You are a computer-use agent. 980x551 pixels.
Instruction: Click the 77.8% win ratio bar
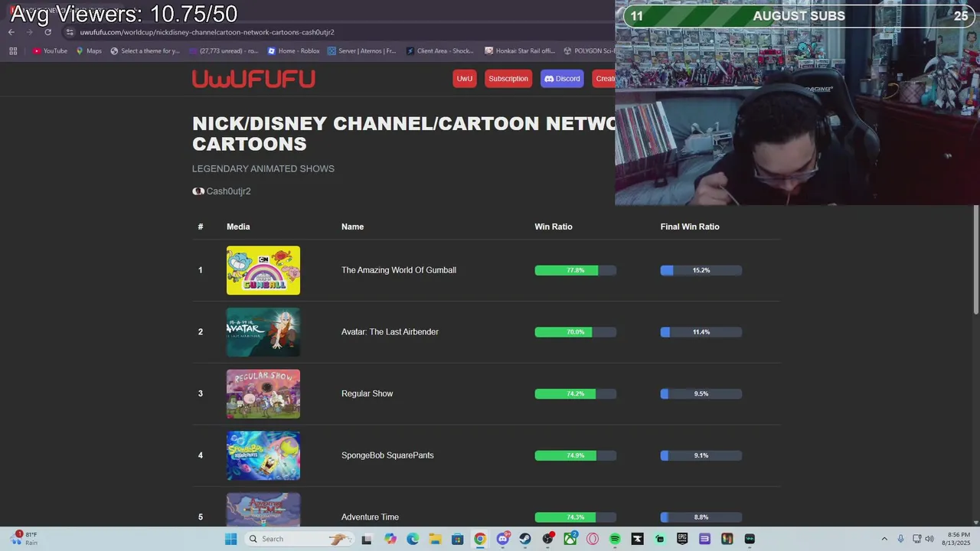pyautogui.click(x=576, y=270)
